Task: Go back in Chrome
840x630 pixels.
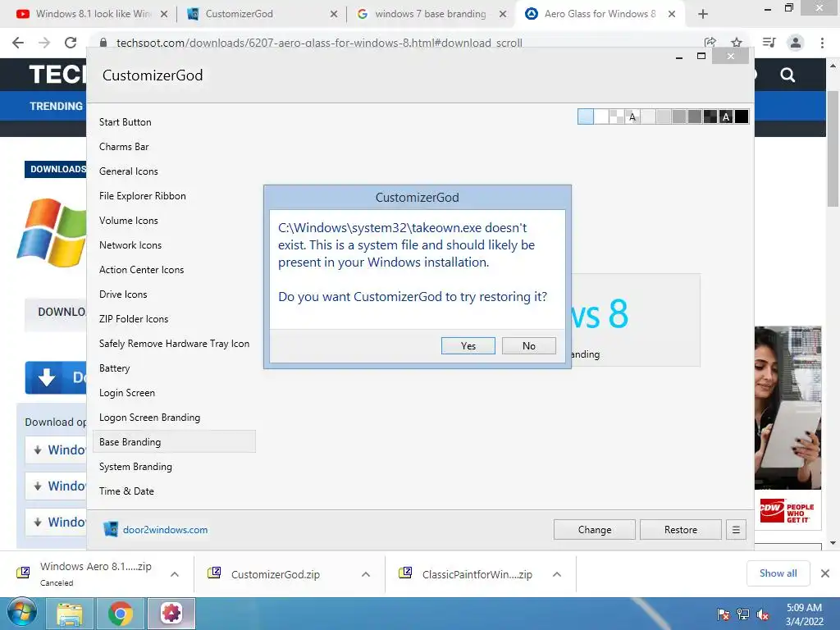Action: pos(18,43)
